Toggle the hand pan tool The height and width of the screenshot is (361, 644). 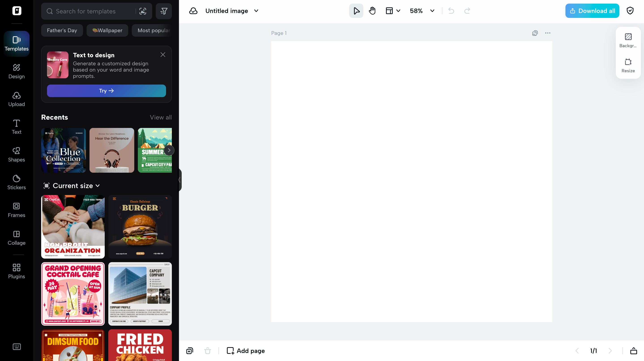372,11
